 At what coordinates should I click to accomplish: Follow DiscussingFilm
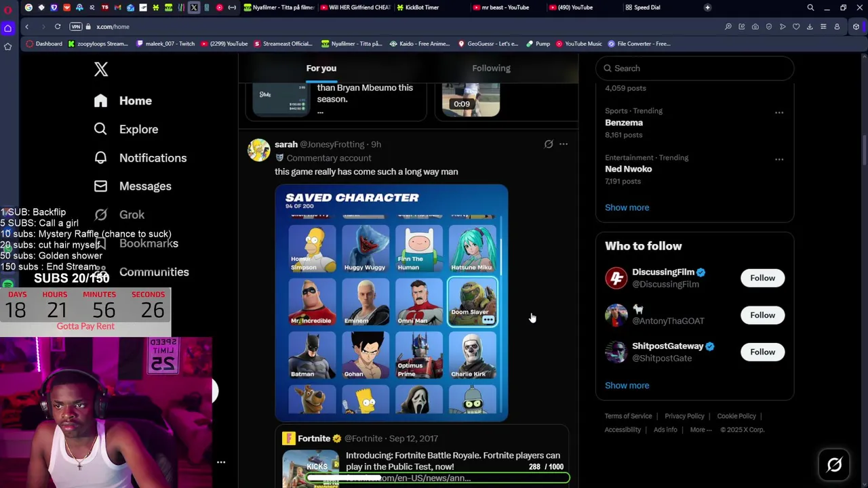[x=762, y=278]
